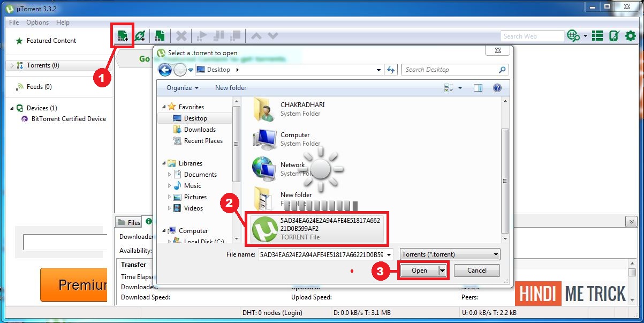The width and height of the screenshot is (644, 323).
Task: Open the Torrents (*.torrent) filter dropdown
Action: [x=450, y=255]
